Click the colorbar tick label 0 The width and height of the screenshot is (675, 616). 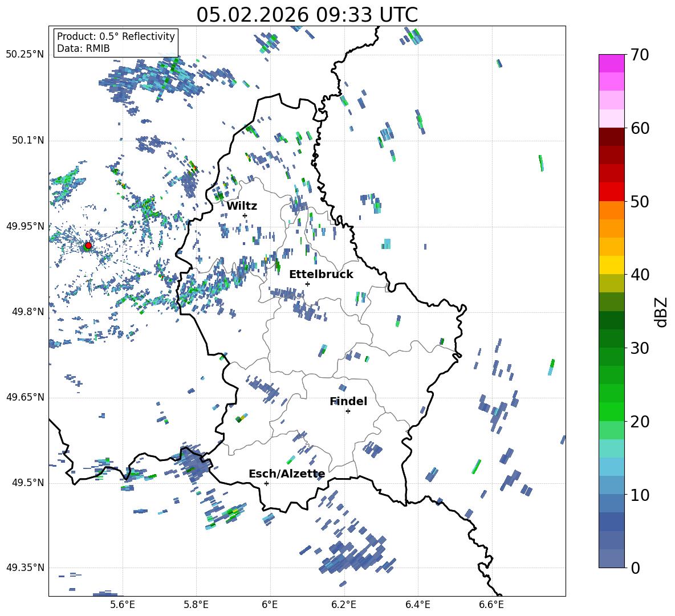(636, 568)
